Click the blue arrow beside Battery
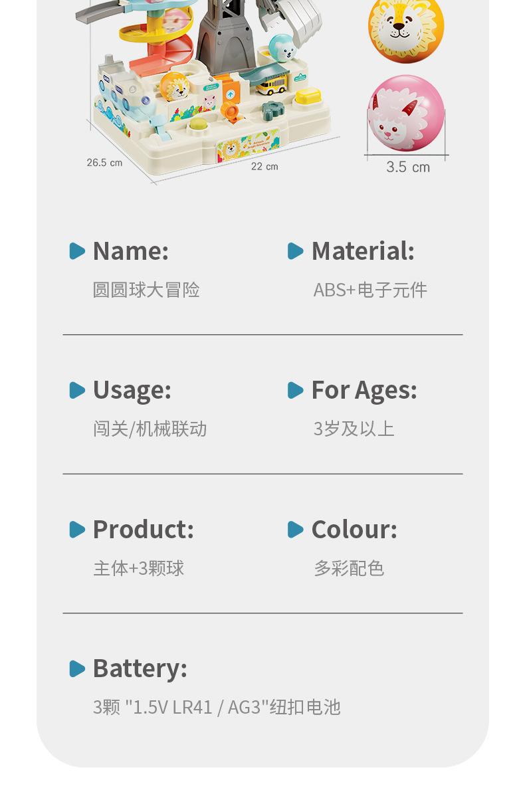 [78, 668]
